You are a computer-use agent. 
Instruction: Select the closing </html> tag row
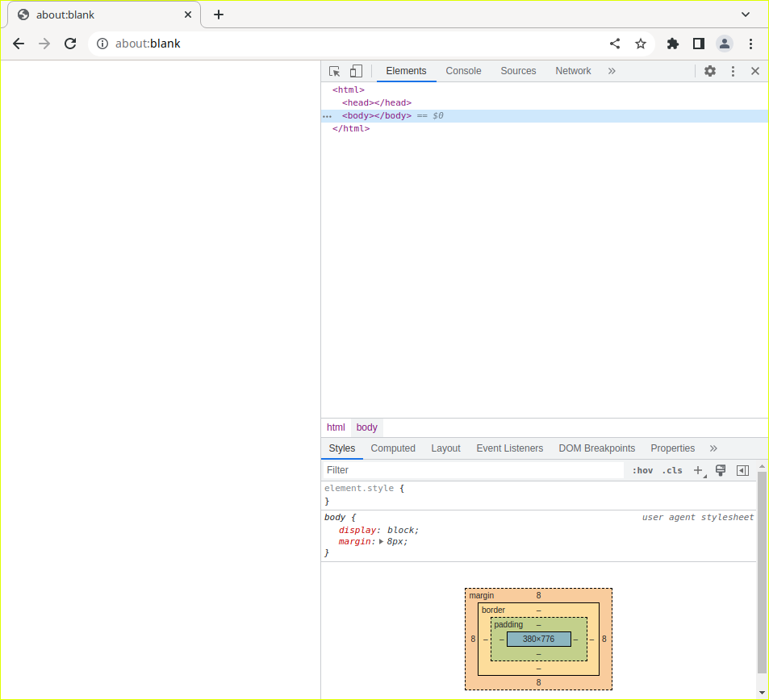[351, 128]
